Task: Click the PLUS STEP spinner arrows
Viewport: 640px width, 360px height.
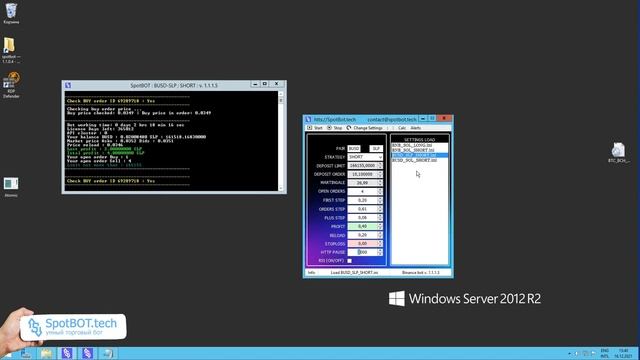Action: [380, 218]
